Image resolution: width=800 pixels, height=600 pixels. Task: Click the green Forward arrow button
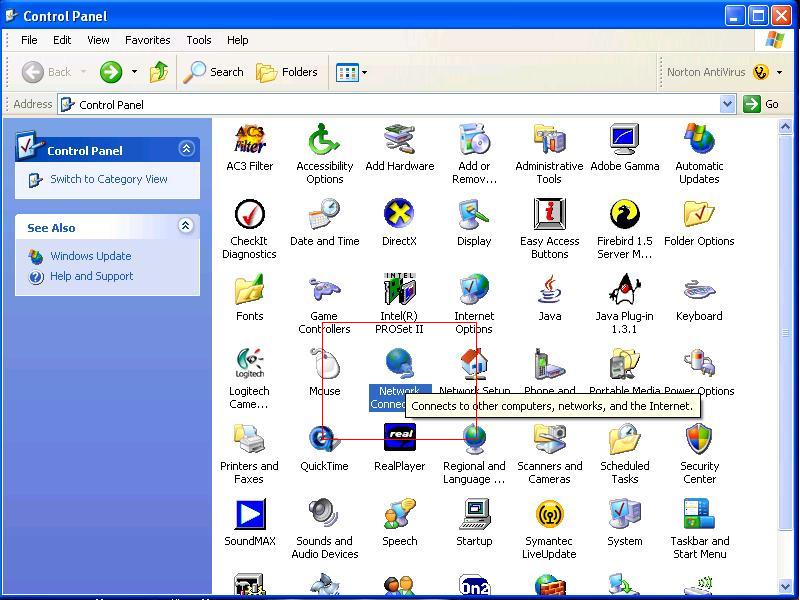click(111, 72)
